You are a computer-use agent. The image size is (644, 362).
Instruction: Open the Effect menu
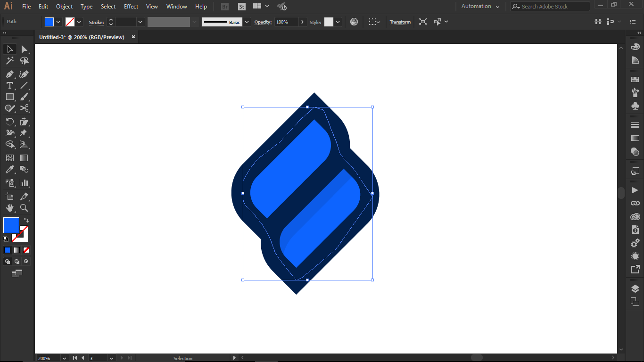coord(131,7)
